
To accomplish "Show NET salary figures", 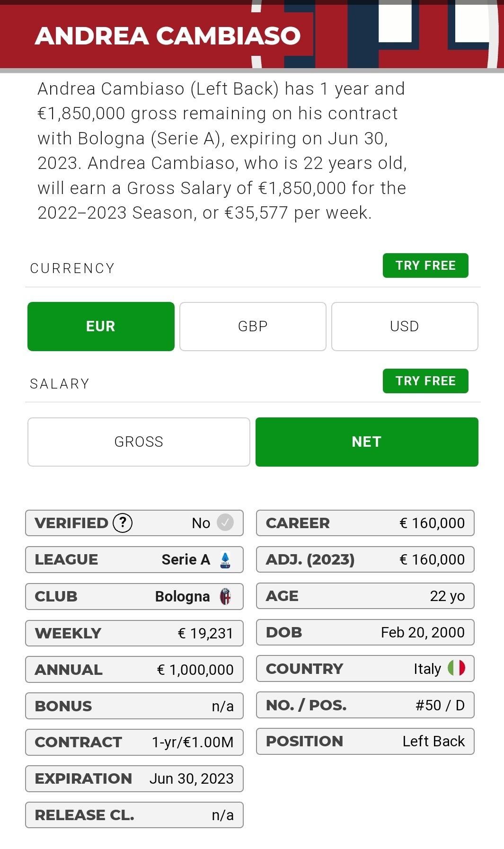I will pos(367,442).
